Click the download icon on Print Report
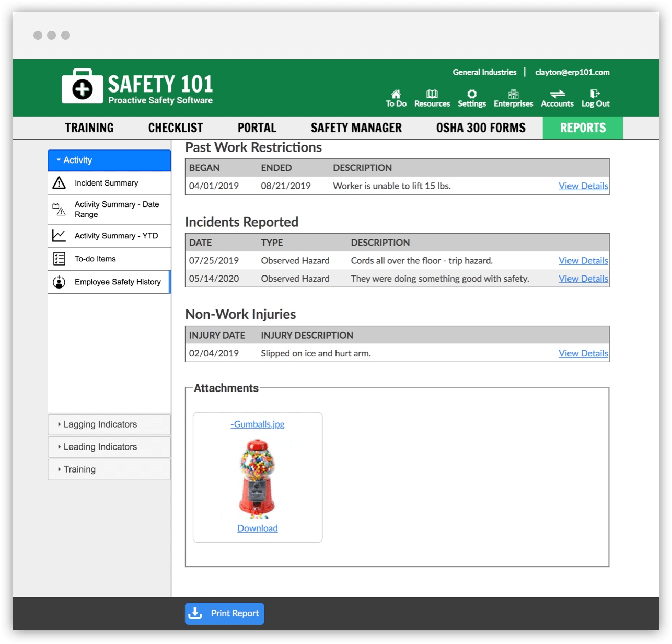The height and width of the screenshot is (644, 672). click(195, 613)
